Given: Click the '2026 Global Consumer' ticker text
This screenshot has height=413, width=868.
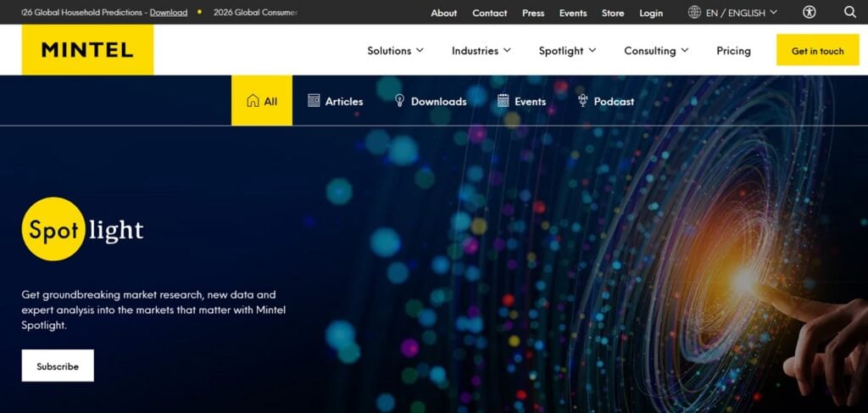Looking at the screenshot, I should (x=256, y=12).
